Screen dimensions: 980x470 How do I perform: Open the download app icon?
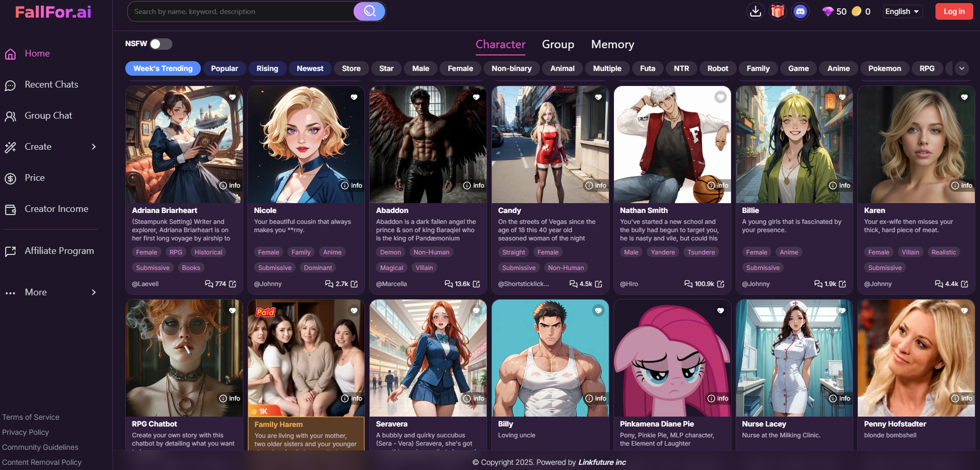point(755,11)
